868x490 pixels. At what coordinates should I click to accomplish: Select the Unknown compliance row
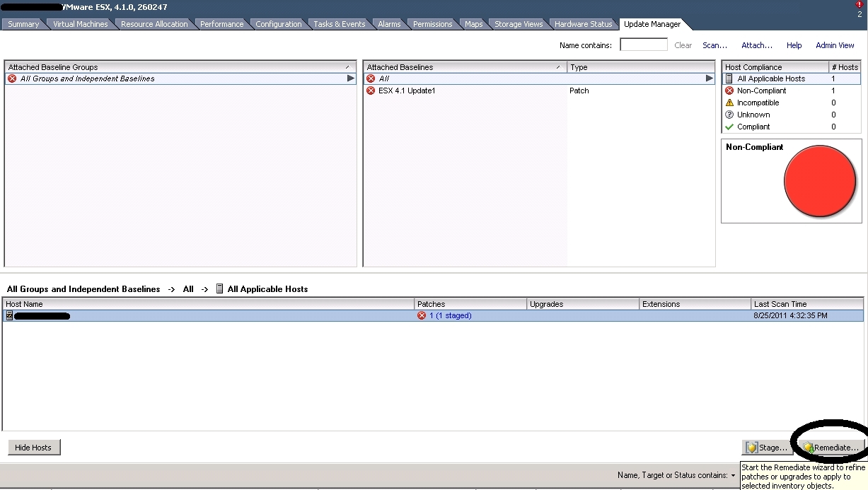791,115
